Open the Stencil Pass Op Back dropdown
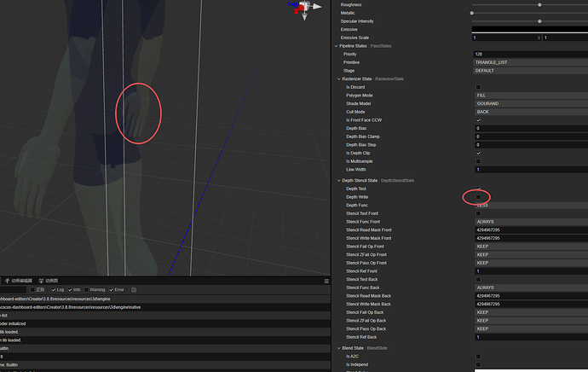Image resolution: width=588 pixels, height=372 pixels. pos(532,329)
